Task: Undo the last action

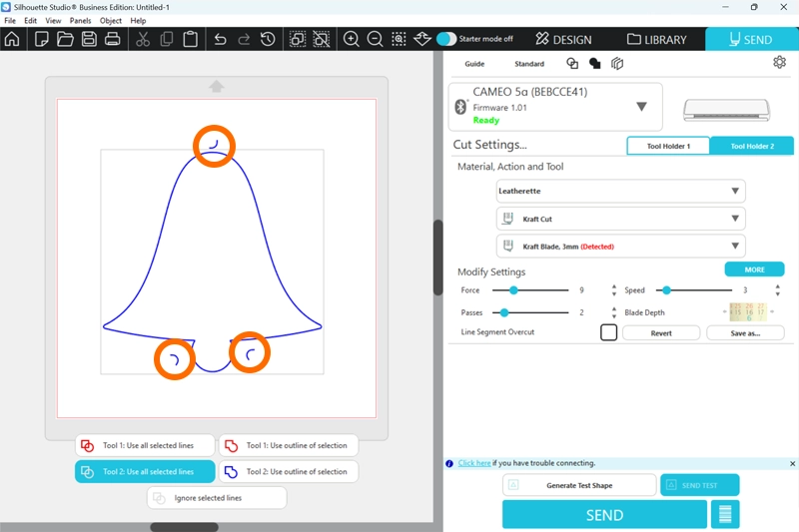Action: [x=220, y=40]
